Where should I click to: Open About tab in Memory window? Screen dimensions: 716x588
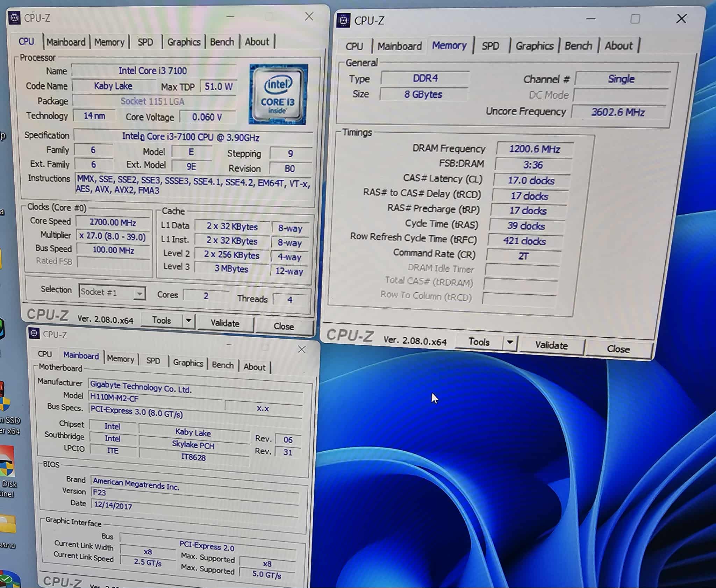(x=618, y=46)
